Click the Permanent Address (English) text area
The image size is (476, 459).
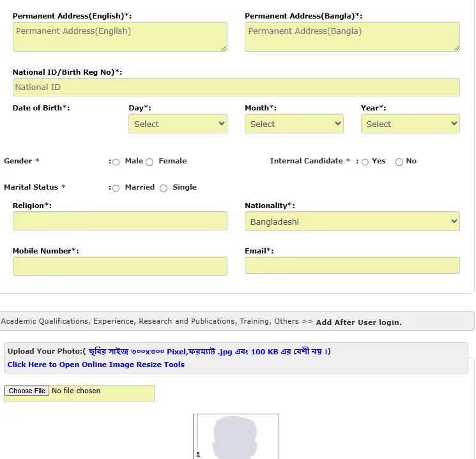119,36
